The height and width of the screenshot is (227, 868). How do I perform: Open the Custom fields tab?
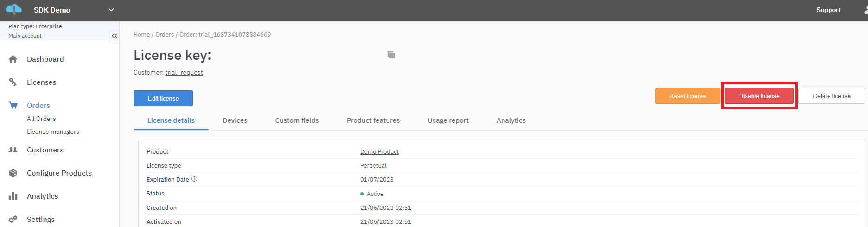point(297,120)
